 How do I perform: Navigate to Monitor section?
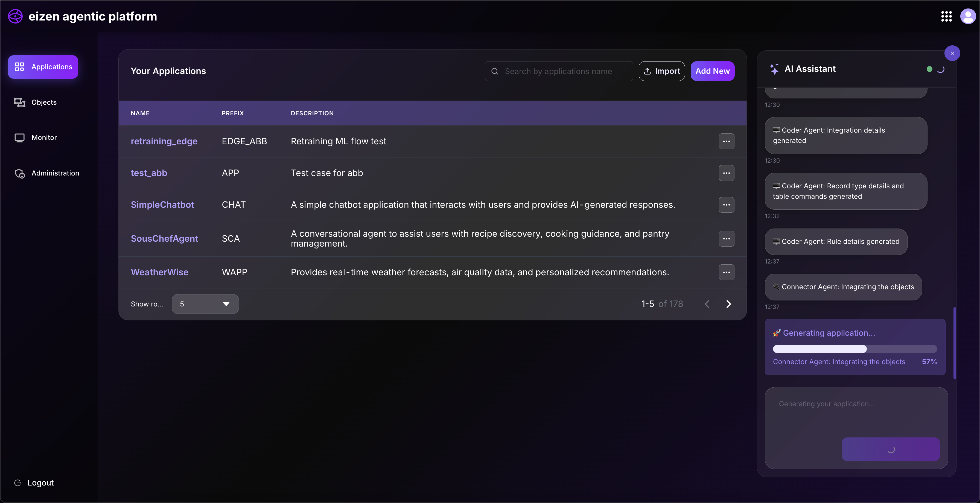(44, 137)
